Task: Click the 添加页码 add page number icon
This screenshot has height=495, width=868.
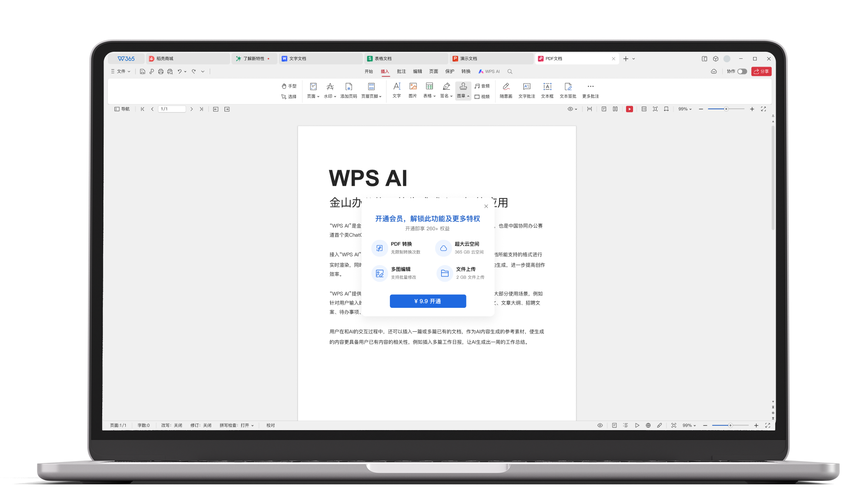Action: coord(349,90)
